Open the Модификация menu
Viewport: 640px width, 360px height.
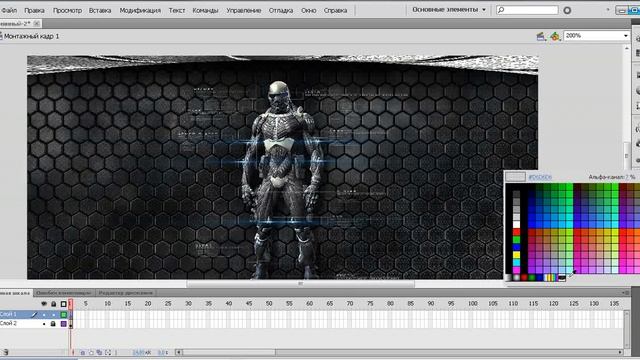tap(140, 10)
